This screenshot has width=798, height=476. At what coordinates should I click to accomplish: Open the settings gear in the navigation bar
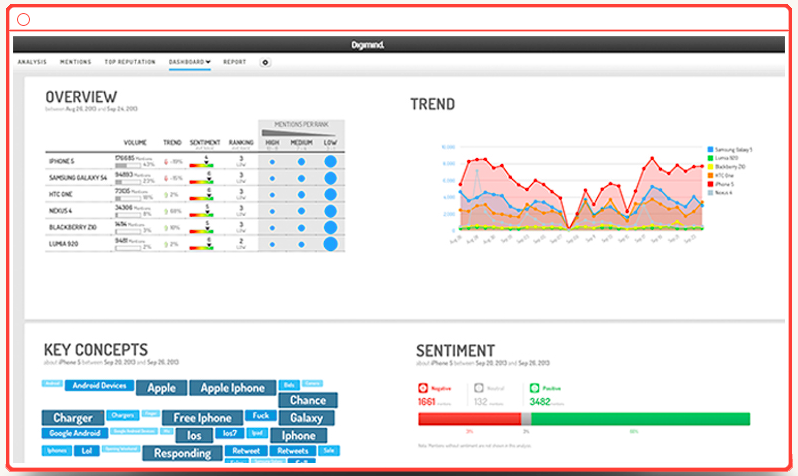click(x=265, y=63)
